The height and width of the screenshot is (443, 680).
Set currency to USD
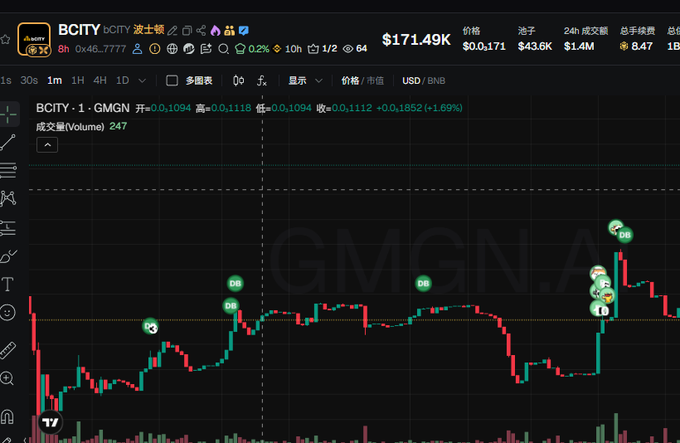(x=411, y=81)
